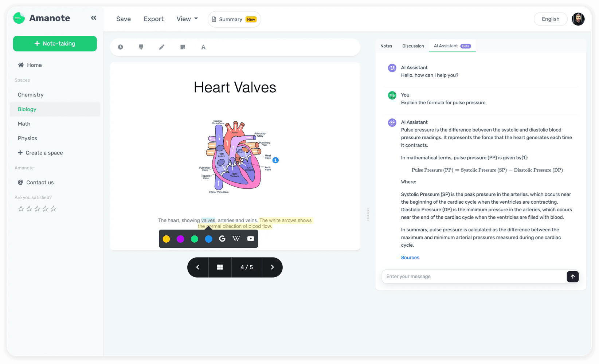Select the pencil annotation tool
Image resolution: width=599 pixels, height=364 pixels.
point(162,47)
